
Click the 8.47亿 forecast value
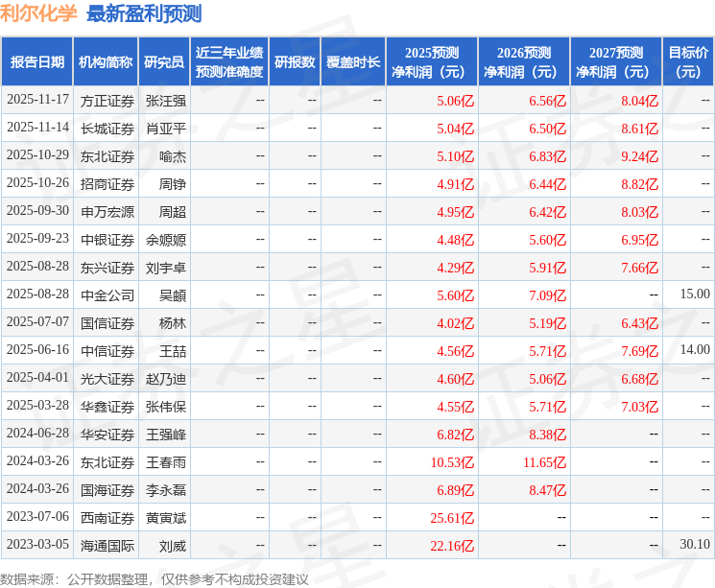[x=548, y=490]
